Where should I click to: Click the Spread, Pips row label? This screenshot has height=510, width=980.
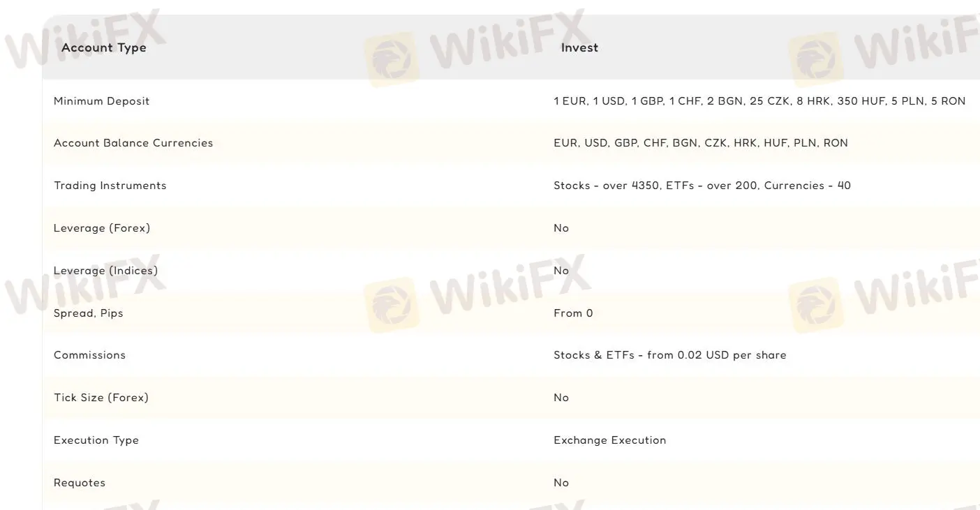click(x=88, y=313)
